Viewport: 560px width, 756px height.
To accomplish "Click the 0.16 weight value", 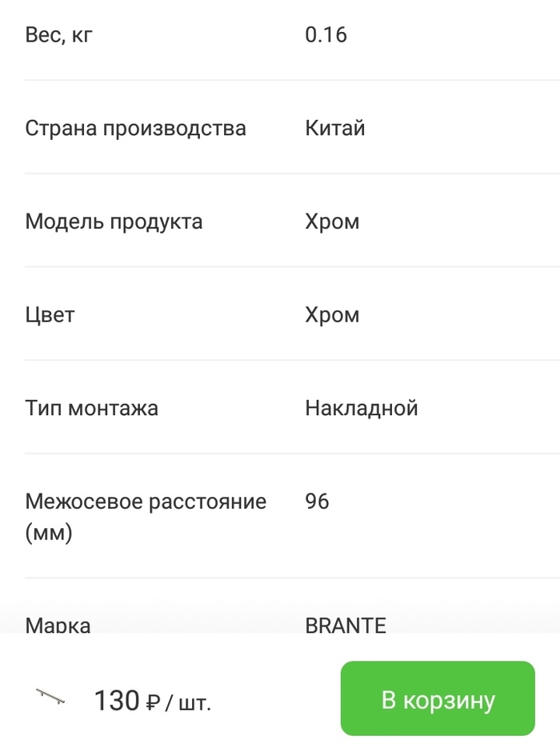I will click(x=326, y=35).
